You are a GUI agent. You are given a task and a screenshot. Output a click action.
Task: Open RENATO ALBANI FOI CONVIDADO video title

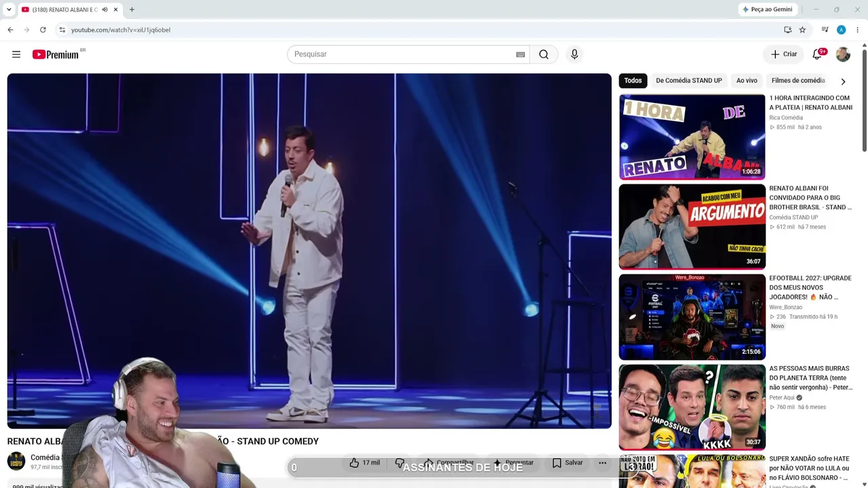[x=810, y=198]
